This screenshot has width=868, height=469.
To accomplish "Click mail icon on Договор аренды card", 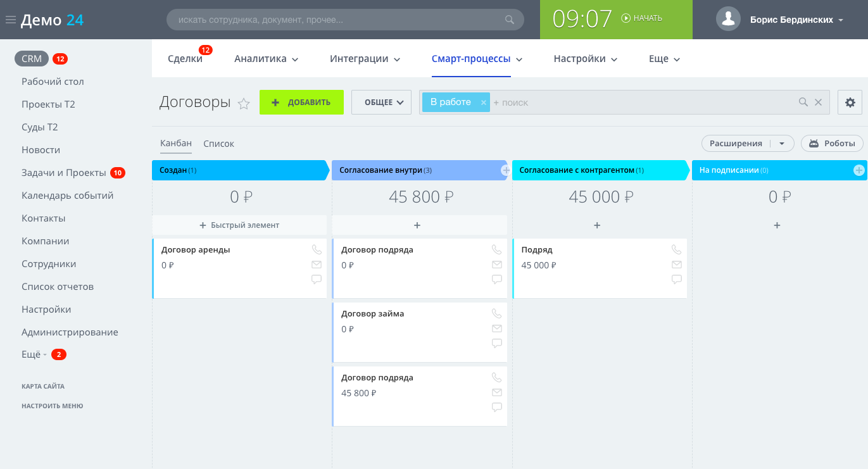I will click(317, 265).
